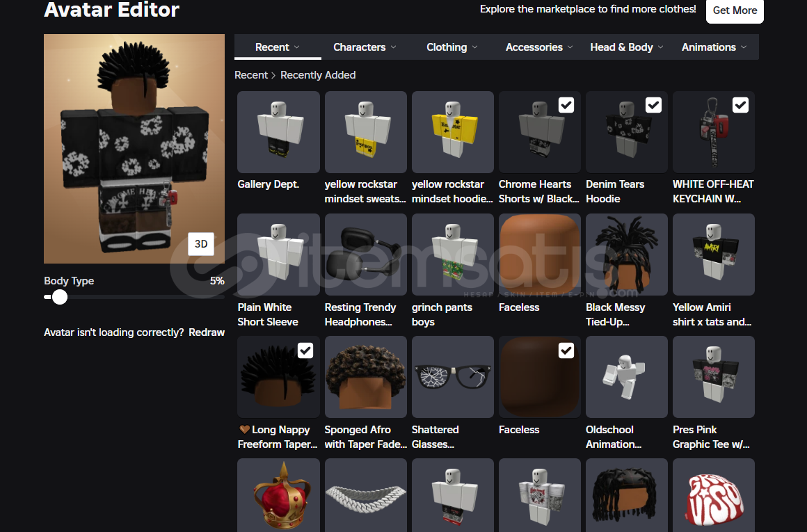Select the red patterned shorts item in bottom row
The image size is (807, 532).
tap(453, 495)
